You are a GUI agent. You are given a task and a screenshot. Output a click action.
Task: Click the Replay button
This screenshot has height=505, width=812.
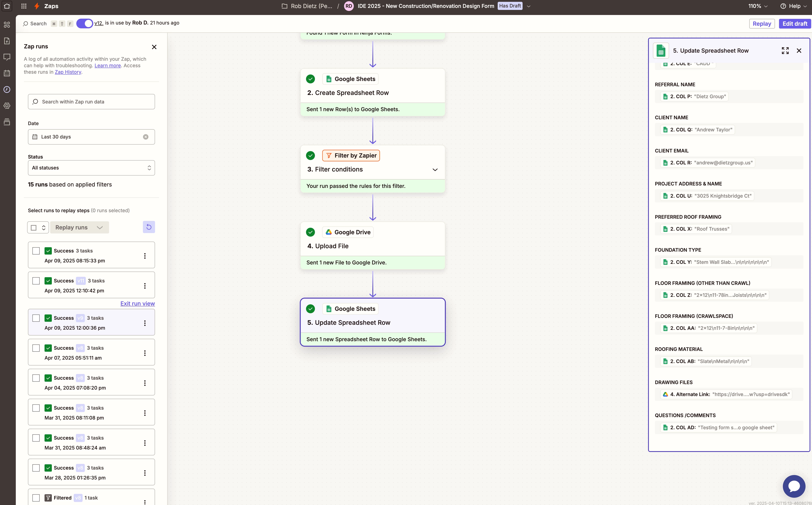pyautogui.click(x=762, y=24)
